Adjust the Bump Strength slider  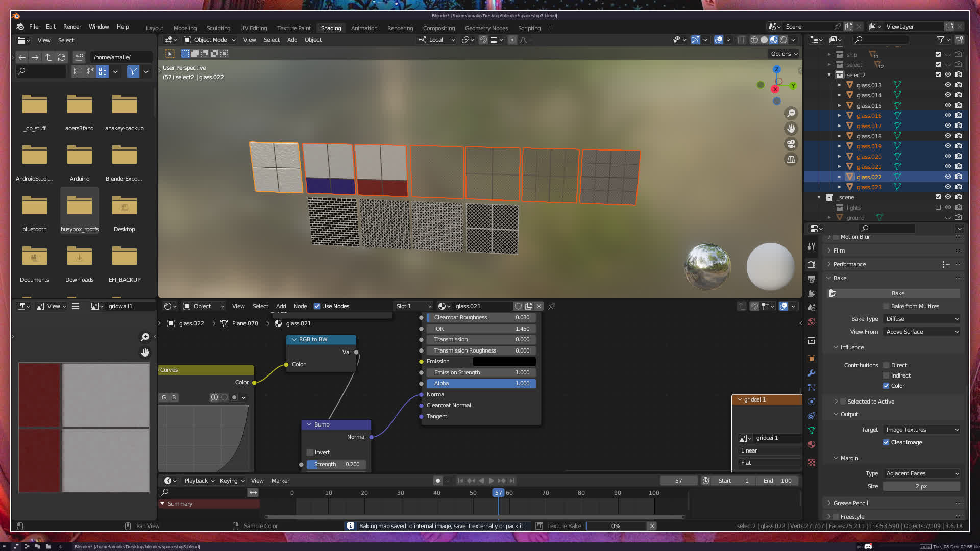pyautogui.click(x=336, y=464)
